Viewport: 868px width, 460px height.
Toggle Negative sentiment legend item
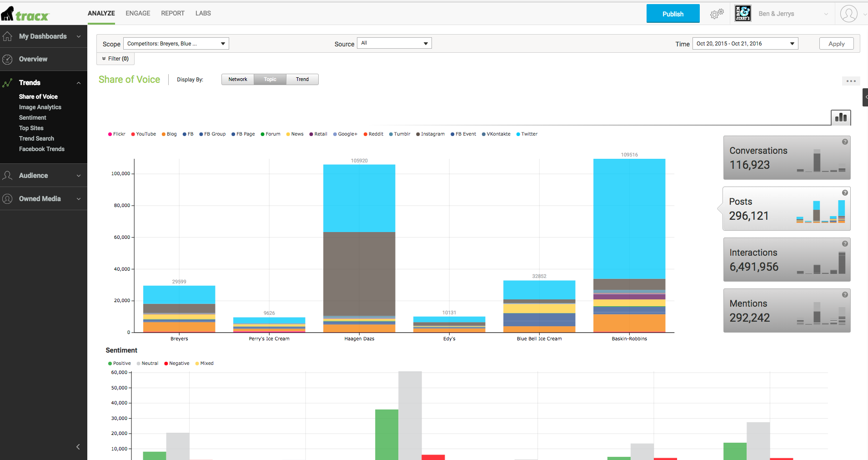176,364
